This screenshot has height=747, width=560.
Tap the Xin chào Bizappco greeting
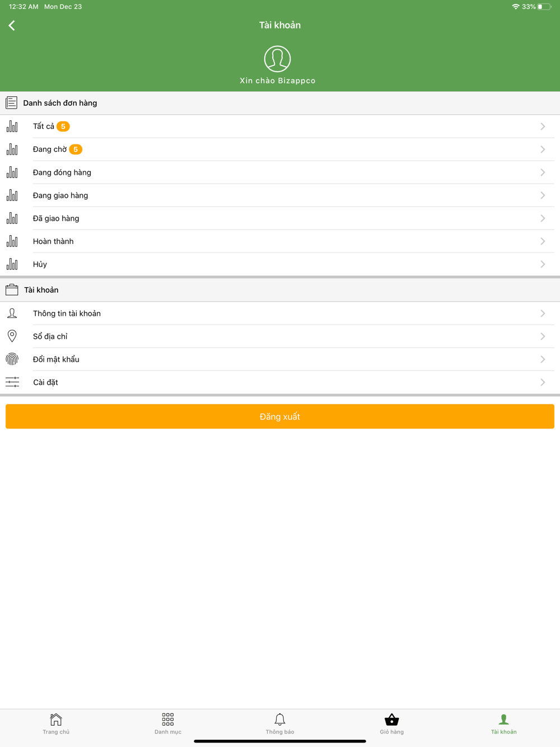pyautogui.click(x=278, y=81)
